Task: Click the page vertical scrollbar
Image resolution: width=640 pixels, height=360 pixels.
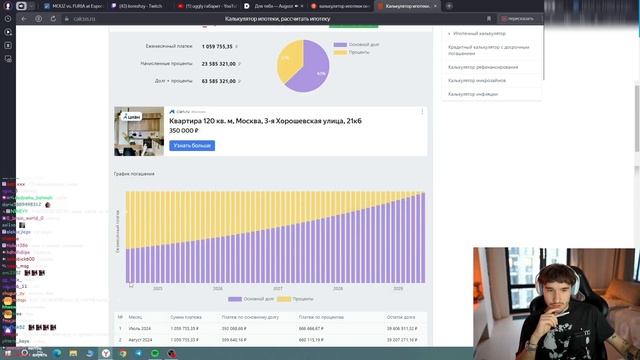Action: (637, 118)
